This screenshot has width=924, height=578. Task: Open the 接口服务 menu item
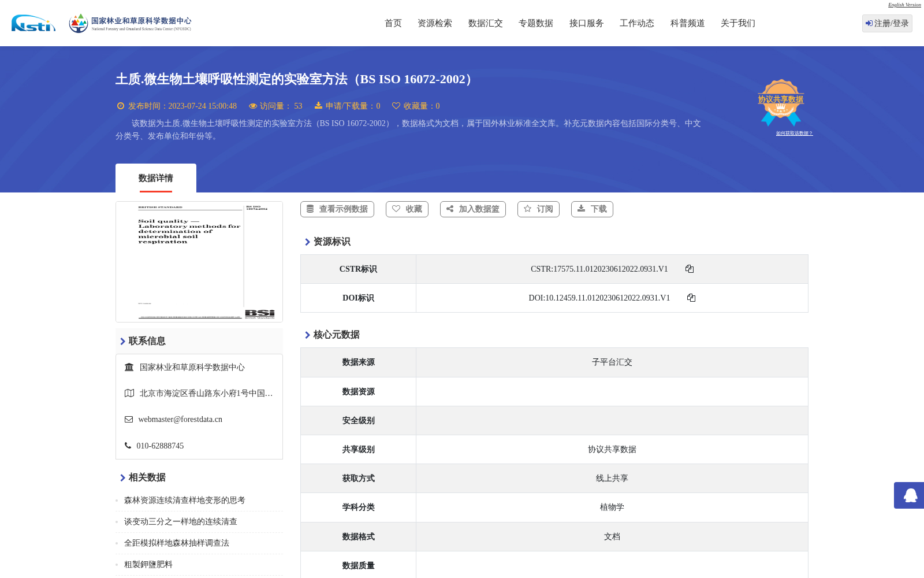coord(587,23)
